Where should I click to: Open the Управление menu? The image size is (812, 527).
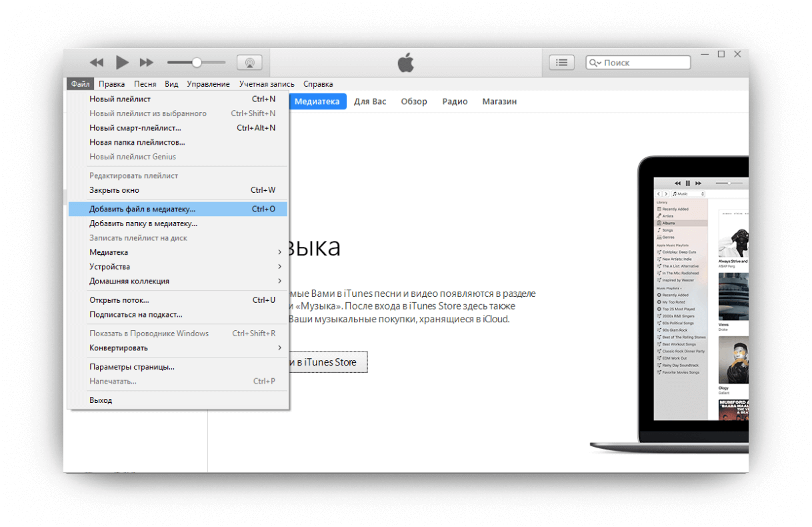[208, 84]
